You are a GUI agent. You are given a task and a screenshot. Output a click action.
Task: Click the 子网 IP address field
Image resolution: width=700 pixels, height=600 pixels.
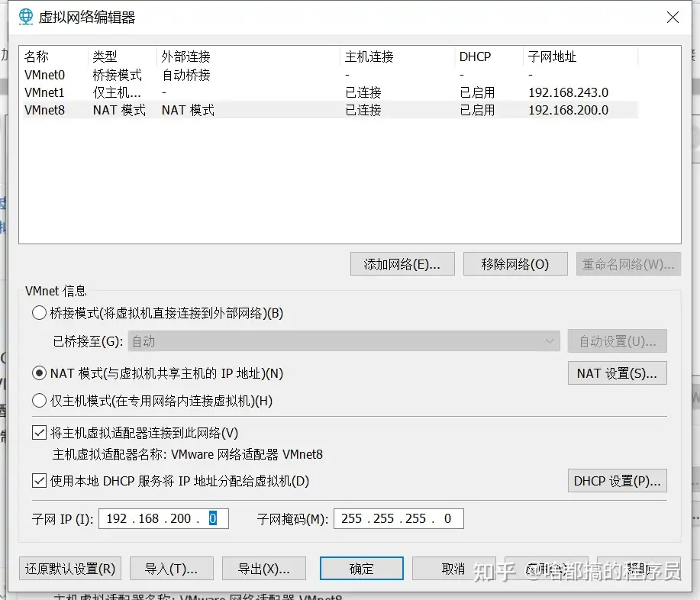(163, 519)
